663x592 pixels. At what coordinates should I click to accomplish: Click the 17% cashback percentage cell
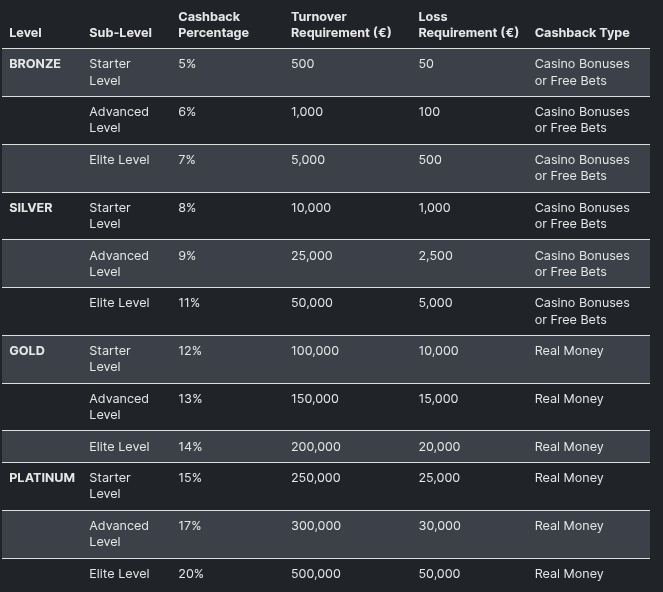190,526
